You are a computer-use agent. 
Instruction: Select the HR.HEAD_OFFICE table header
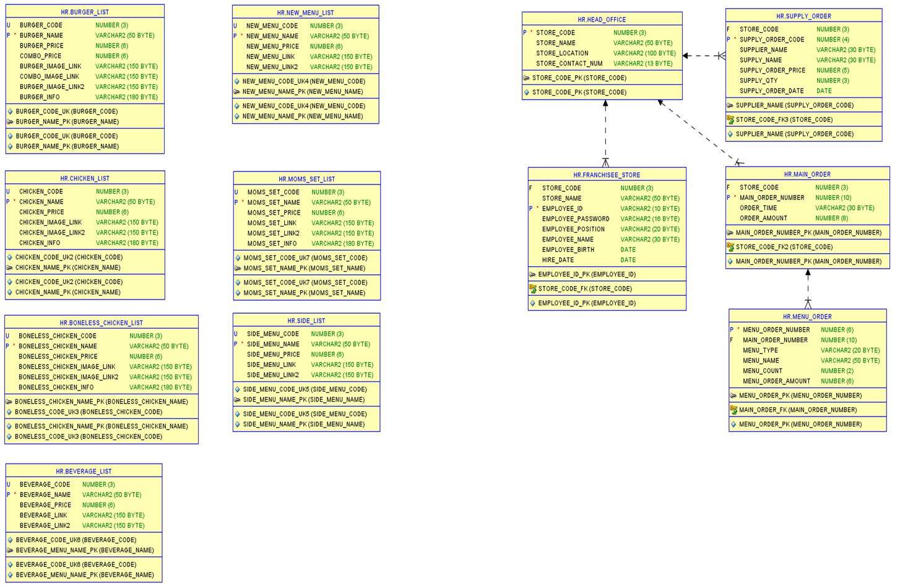[602, 19]
